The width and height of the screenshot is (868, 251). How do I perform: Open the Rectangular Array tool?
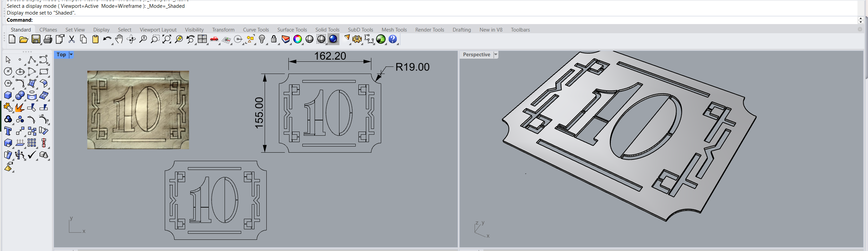point(32,143)
